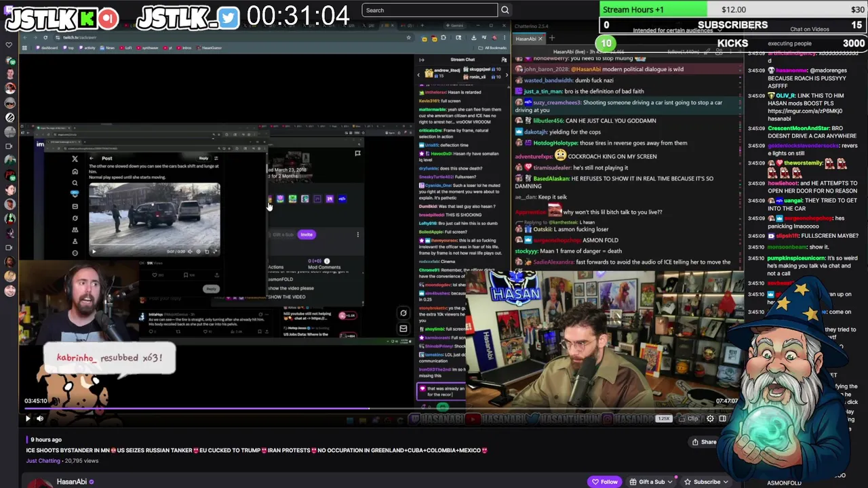Image resolution: width=868 pixels, height=488 pixels.
Task: Click back arrow next to Post heading
Action: [x=93, y=159]
